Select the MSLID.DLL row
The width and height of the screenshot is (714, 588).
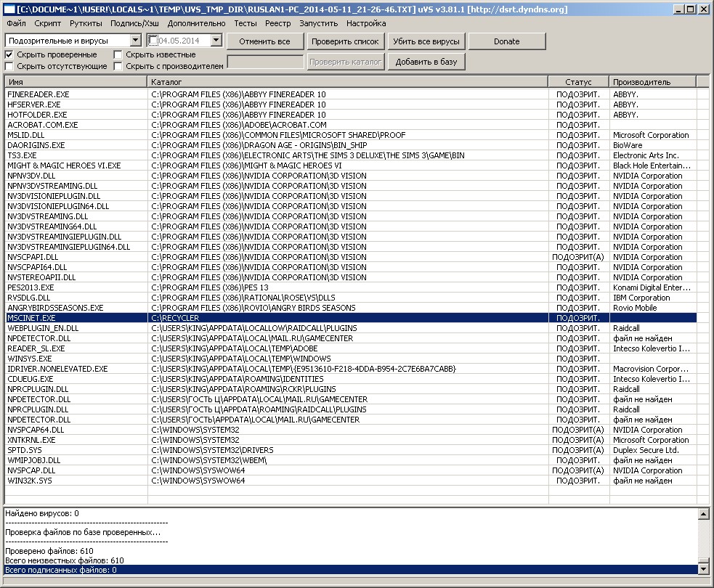pyautogui.click(x=351, y=135)
